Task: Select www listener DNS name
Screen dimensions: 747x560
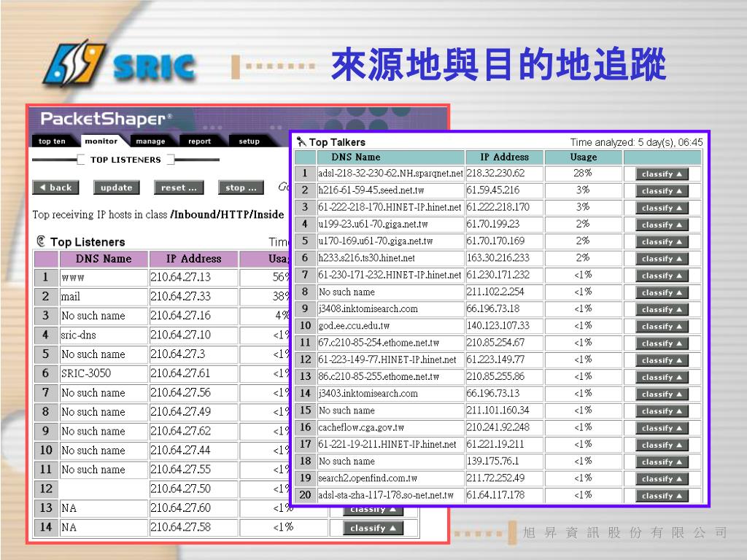Action: (73, 277)
